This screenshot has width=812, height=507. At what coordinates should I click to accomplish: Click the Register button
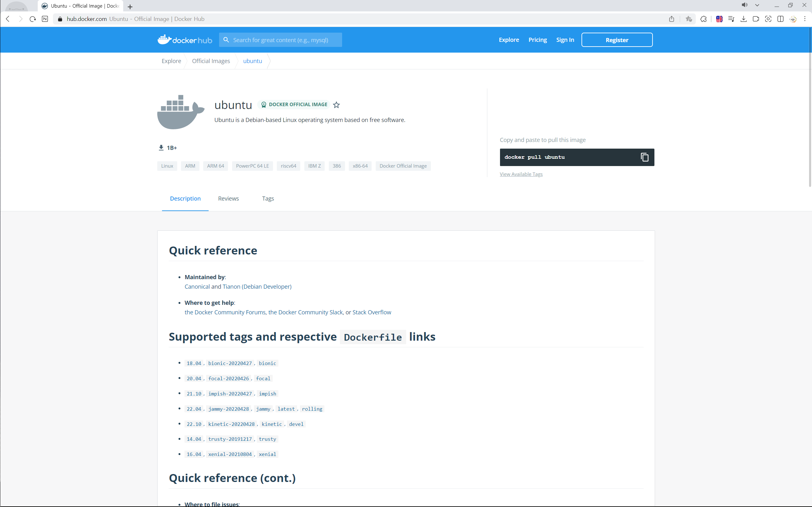617,40
